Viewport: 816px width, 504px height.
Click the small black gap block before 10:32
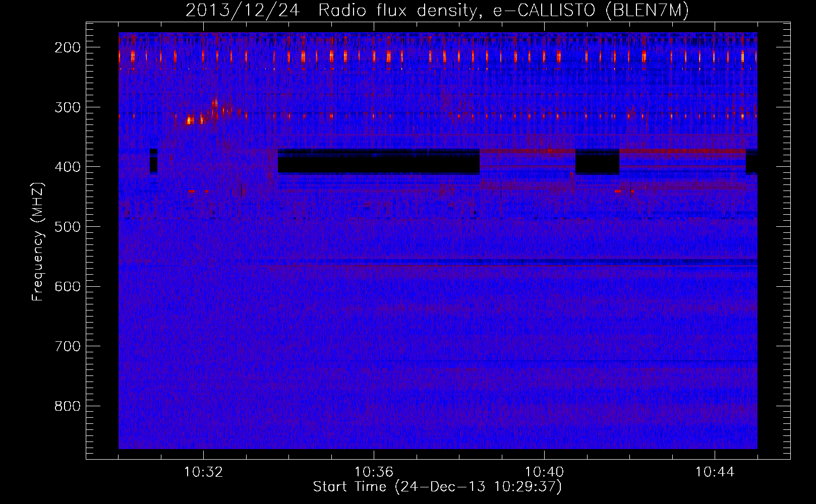click(154, 161)
